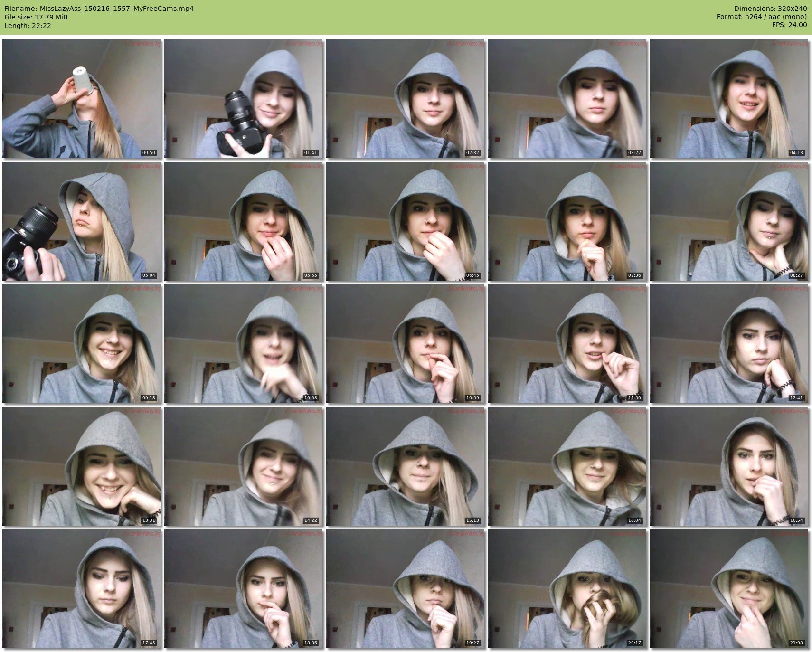Open the frame timestamped 02:32

pos(406,99)
